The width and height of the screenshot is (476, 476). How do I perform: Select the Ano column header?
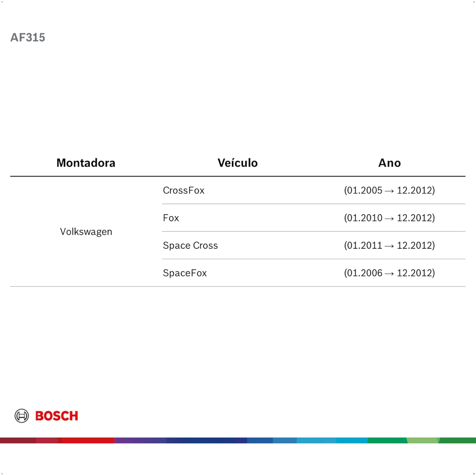[x=390, y=163]
